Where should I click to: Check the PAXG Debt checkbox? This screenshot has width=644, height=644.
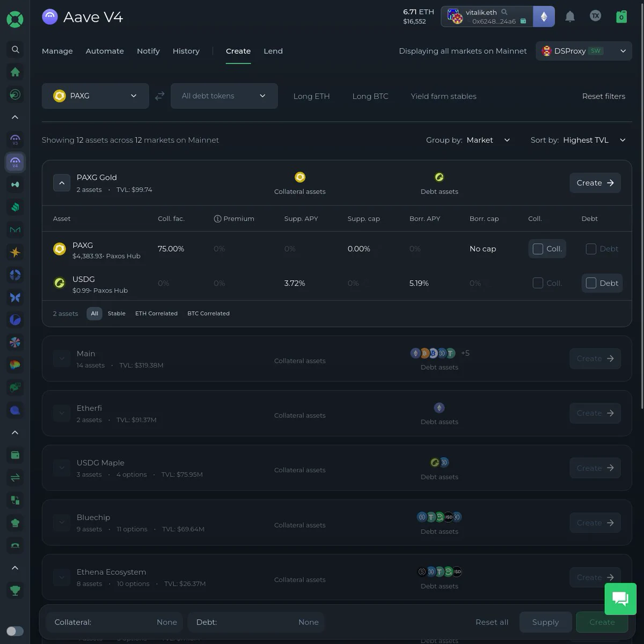coord(591,248)
